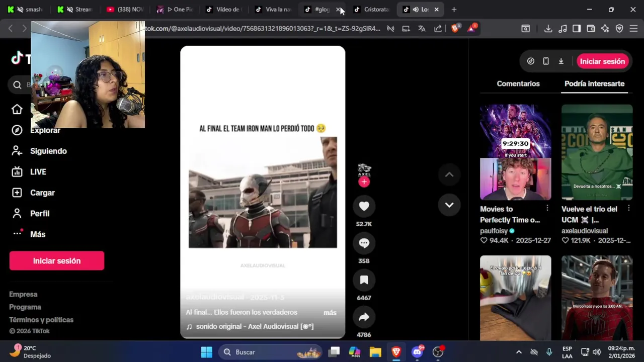Open Programa footer link

click(x=25, y=307)
